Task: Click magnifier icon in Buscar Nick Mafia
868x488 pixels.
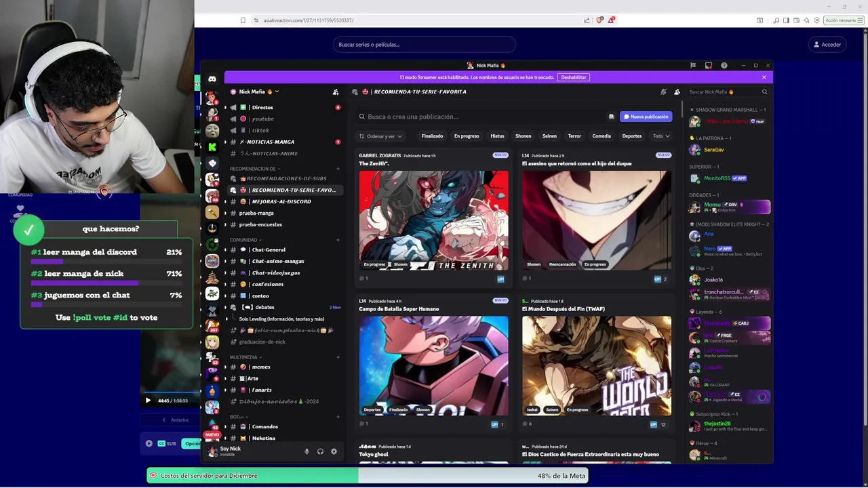Action: [x=764, y=92]
